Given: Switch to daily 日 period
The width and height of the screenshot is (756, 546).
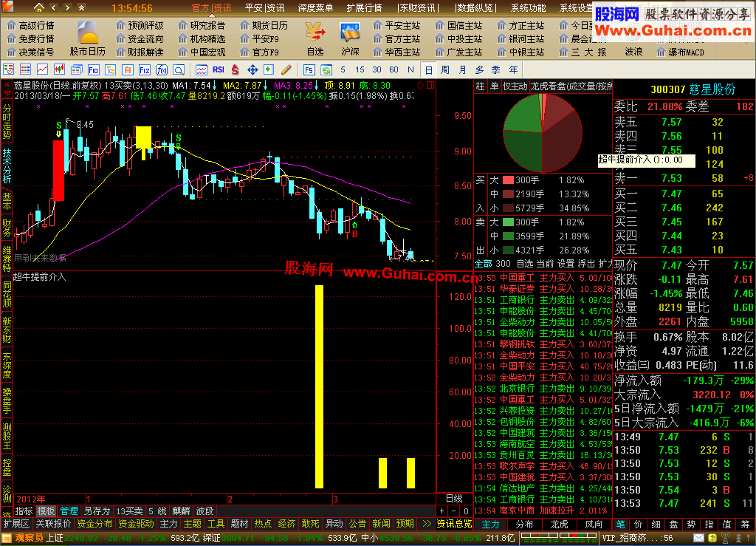Looking at the screenshot, I should point(429,70).
